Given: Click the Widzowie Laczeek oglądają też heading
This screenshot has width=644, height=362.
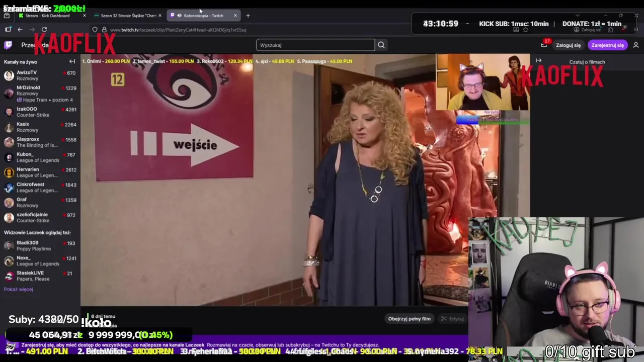Looking at the screenshot, I should pos(37,233).
